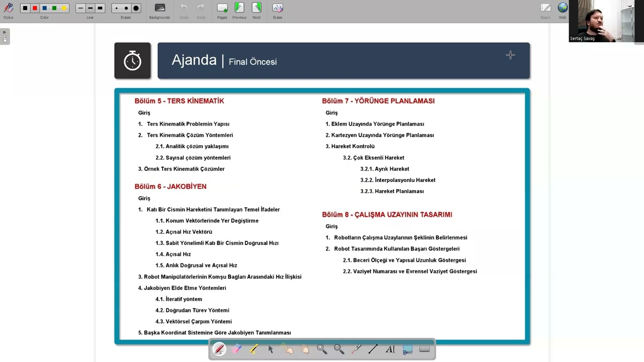
Task: Choose the yellow pen color
Action: (x=64, y=8)
